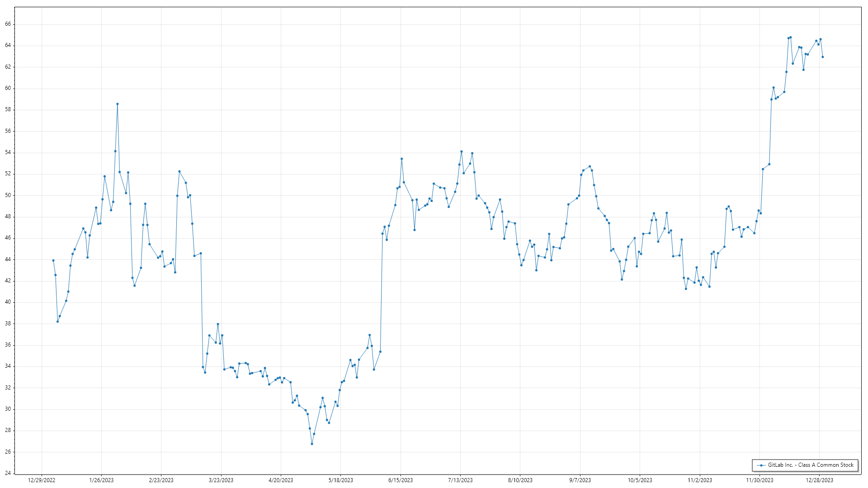Image resolution: width=868 pixels, height=488 pixels.
Task: Click the 12/28/2023 x-axis label
Action: pos(819,480)
